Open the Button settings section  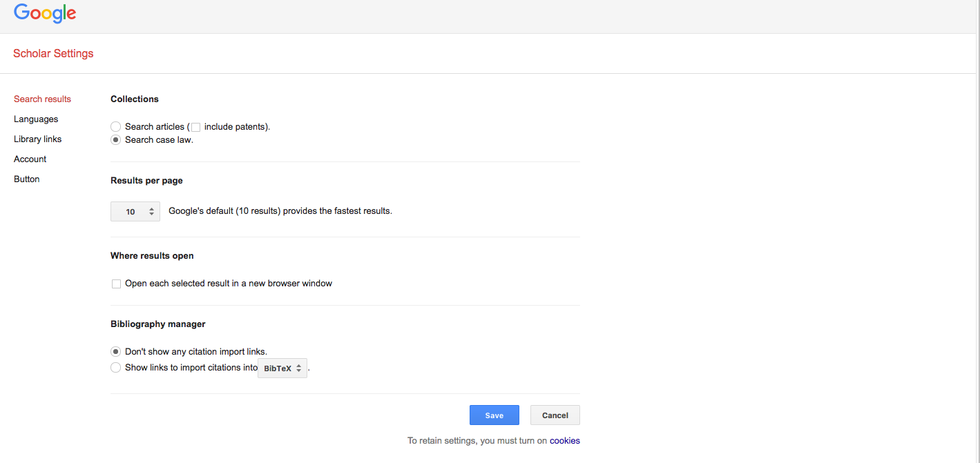click(26, 179)
